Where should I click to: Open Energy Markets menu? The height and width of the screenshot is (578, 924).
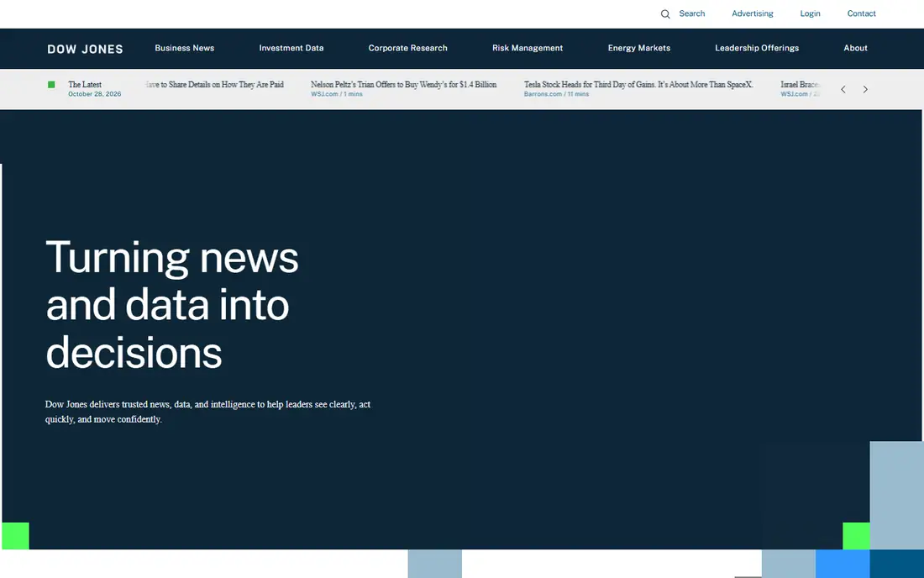[638, 49]
